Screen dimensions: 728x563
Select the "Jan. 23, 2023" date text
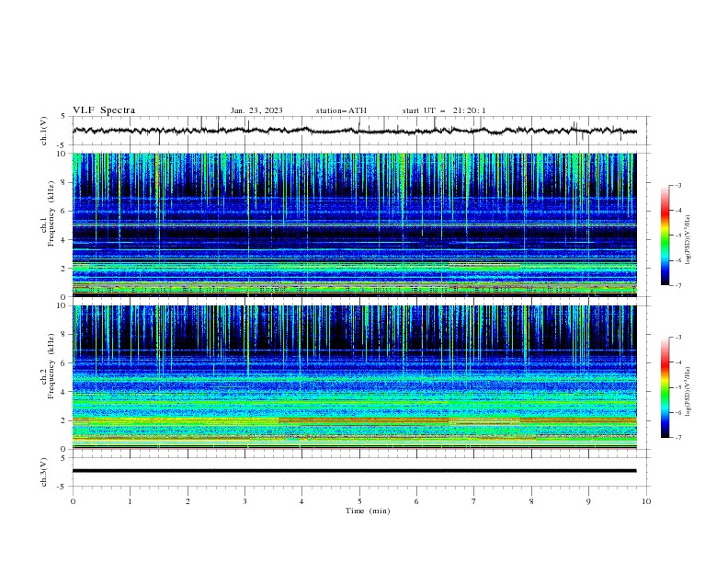click(256, 110)
